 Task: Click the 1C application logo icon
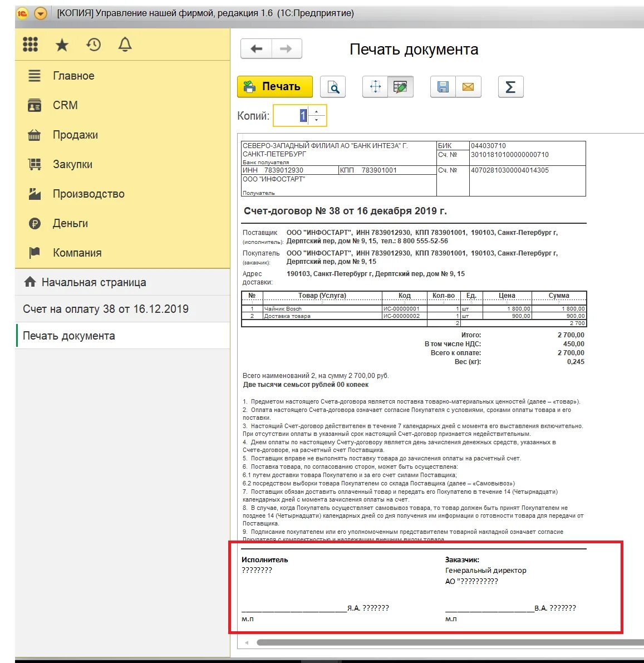coord(22,13)
